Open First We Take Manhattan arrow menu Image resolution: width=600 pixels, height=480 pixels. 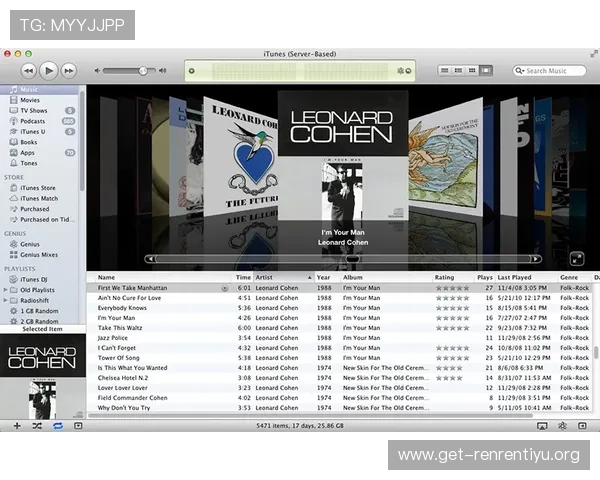(x=225, y=288)
